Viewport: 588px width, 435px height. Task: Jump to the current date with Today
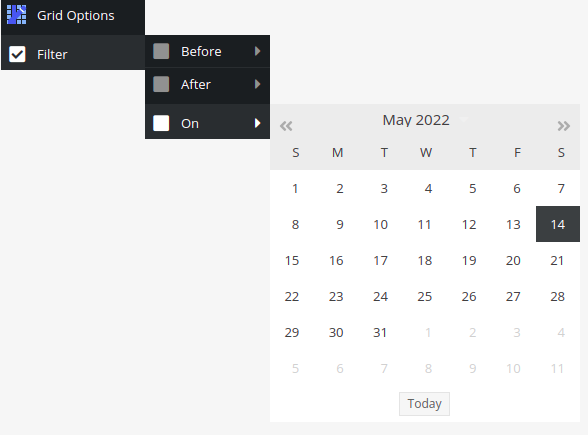[x=424, y=404]
